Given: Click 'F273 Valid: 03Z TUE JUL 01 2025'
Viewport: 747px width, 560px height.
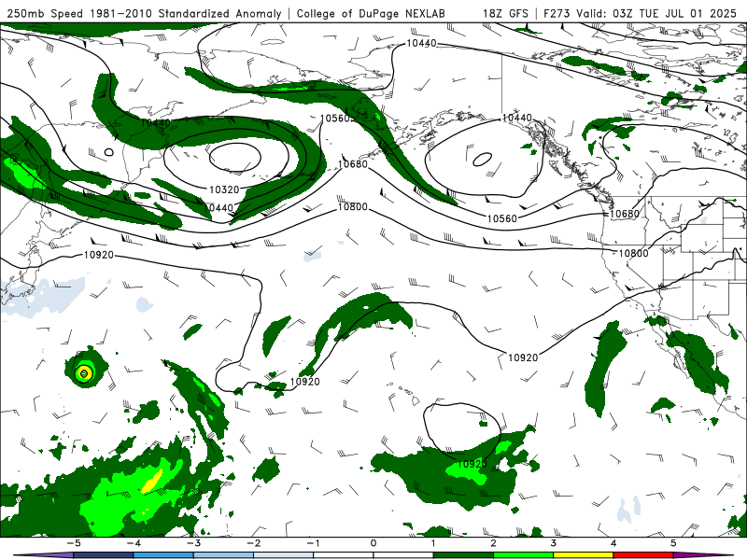Looking at the screenshot, I should point(640,13).
